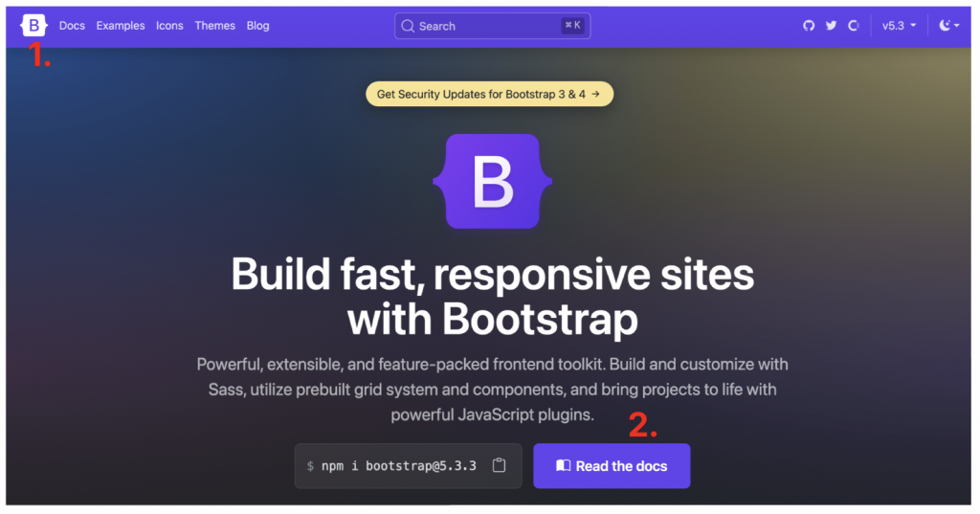Screen dimensions: 980x514
Task: Open the Twitter bird icon link
Action: click(832, 26)
